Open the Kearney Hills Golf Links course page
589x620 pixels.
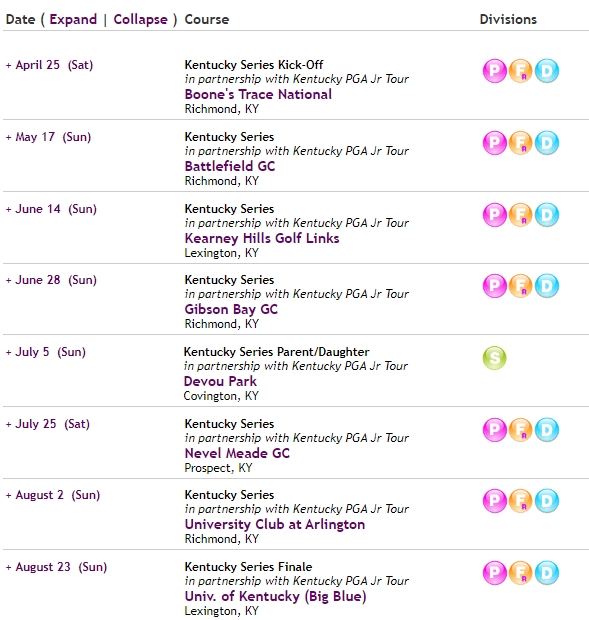coord(262,238)
